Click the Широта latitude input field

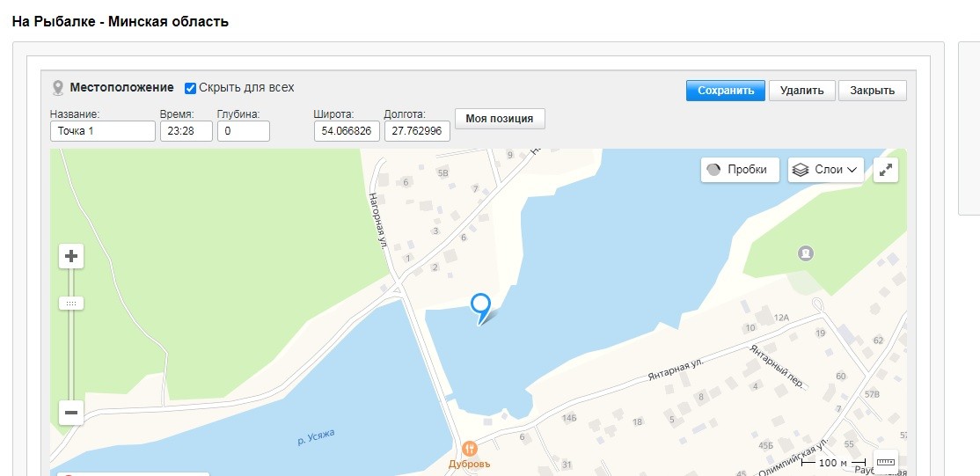pos(347,131)
